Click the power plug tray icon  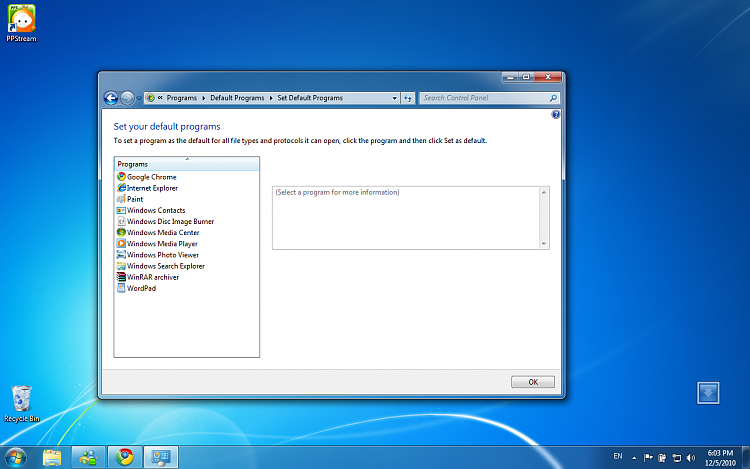tap(662, 458)
